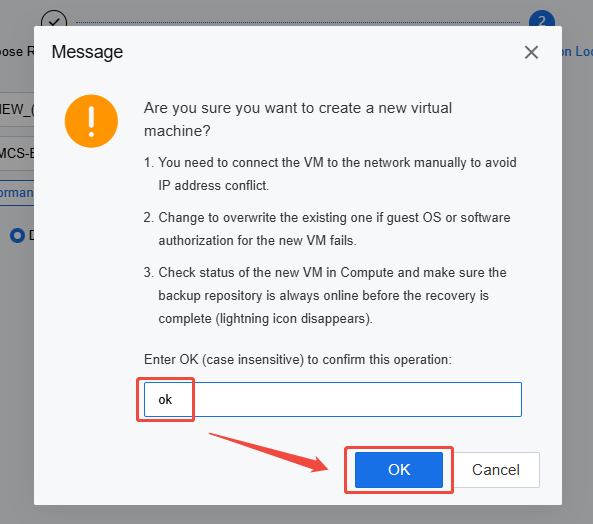Confirm with the blue OK button
This screenshot has width=593, height=524.
(399, 470)
